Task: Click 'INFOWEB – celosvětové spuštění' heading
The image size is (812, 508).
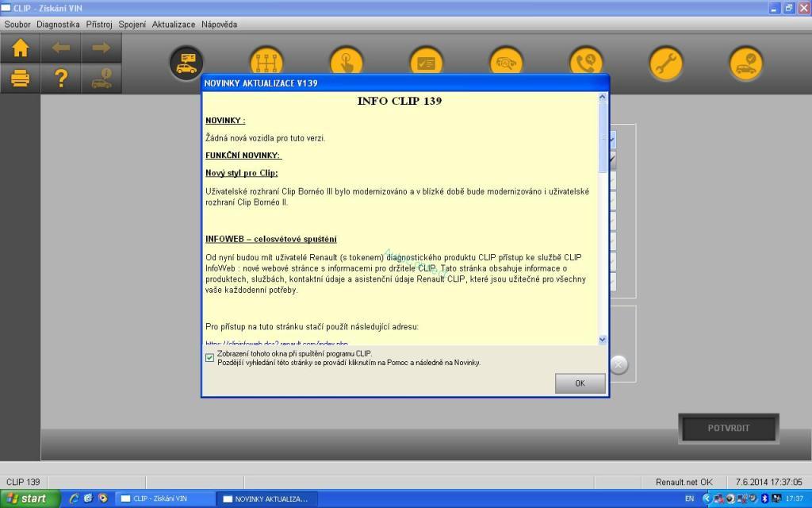Action: [271, 239]
